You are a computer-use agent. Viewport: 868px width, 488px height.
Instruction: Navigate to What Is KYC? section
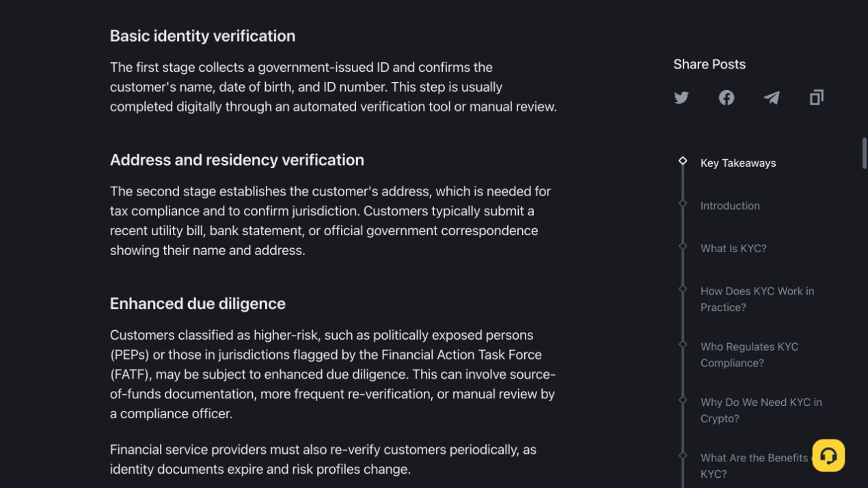click(733, 248)
